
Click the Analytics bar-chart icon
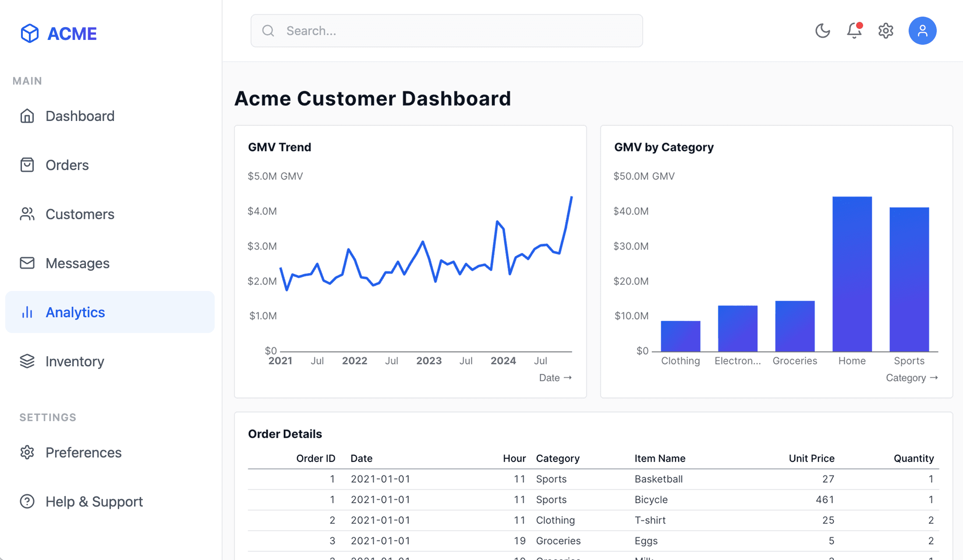point(27,312)
